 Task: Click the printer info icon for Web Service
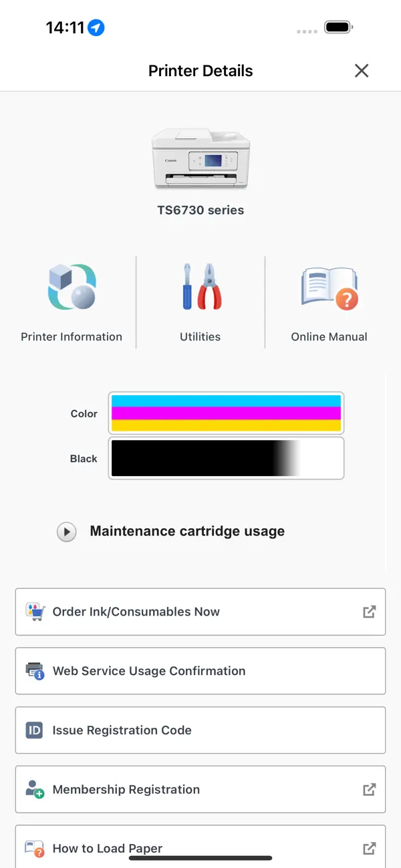point(35,670)
